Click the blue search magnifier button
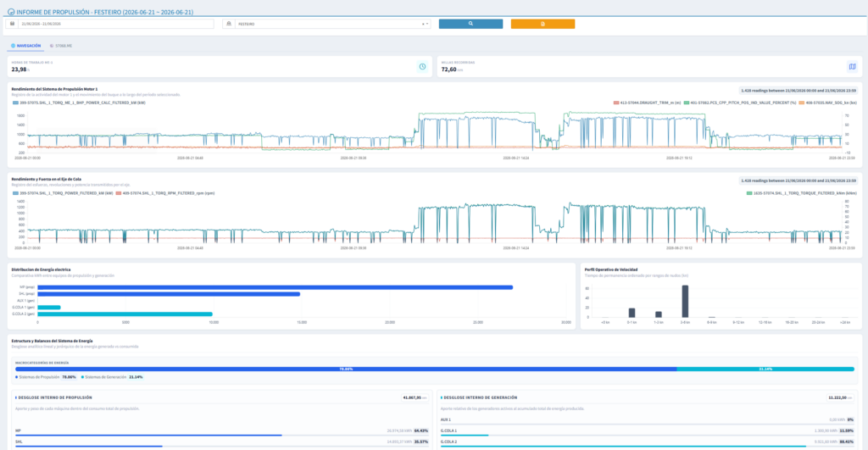 470,24
